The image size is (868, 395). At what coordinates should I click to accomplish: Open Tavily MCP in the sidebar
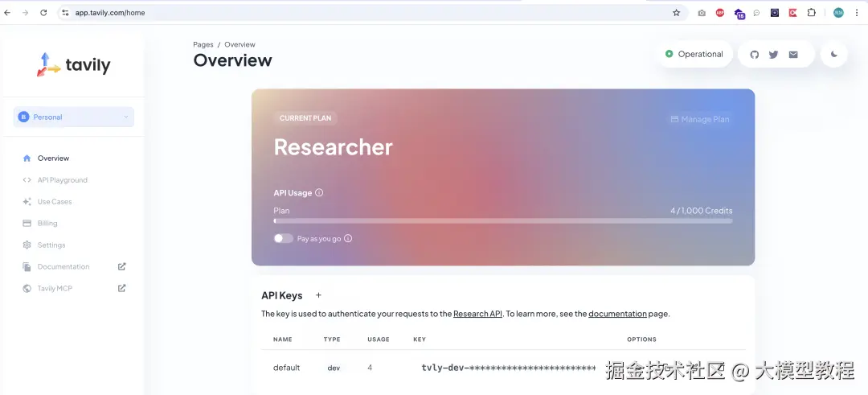(x=55, y=288)
